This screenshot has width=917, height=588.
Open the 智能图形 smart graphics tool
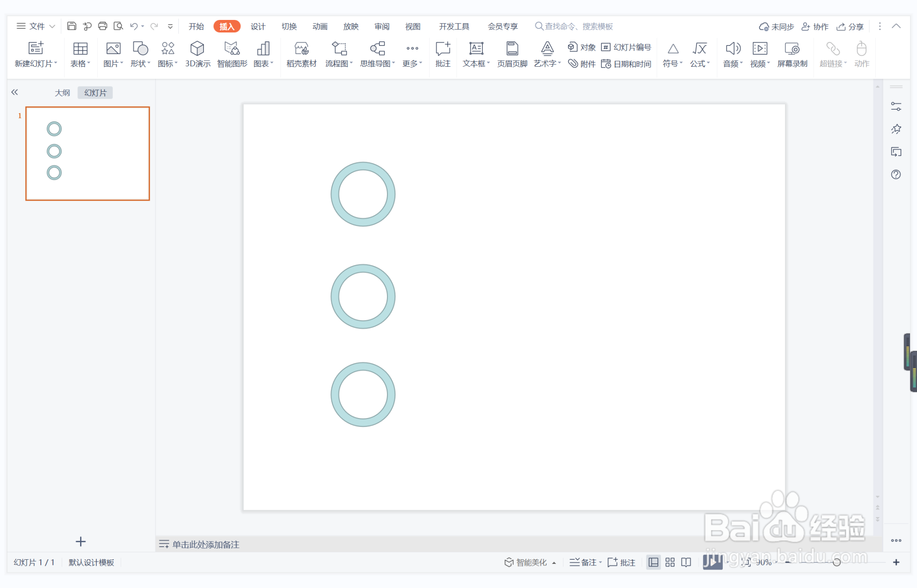232,54
